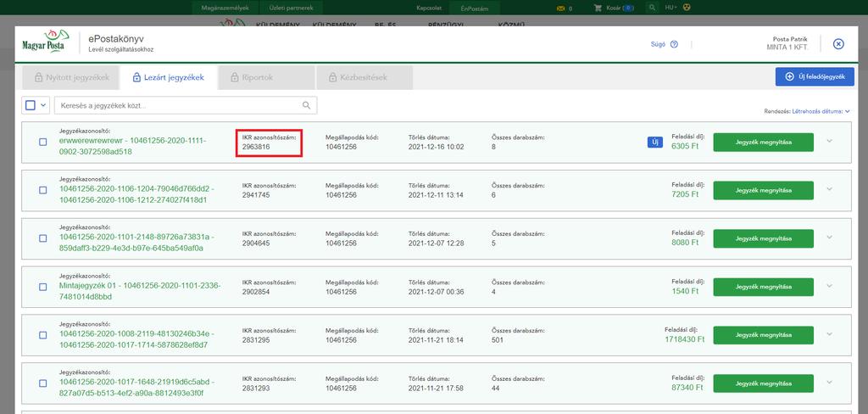Check the box for IKR 2831295 row
868x414 pixels.
42,335
